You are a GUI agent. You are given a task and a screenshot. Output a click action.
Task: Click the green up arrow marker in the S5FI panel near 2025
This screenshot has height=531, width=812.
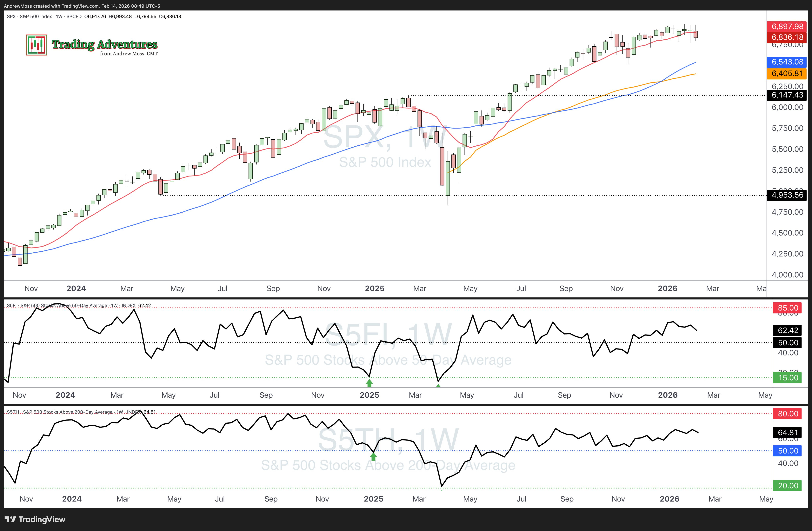pyautogui.click(x=369, y=383)
